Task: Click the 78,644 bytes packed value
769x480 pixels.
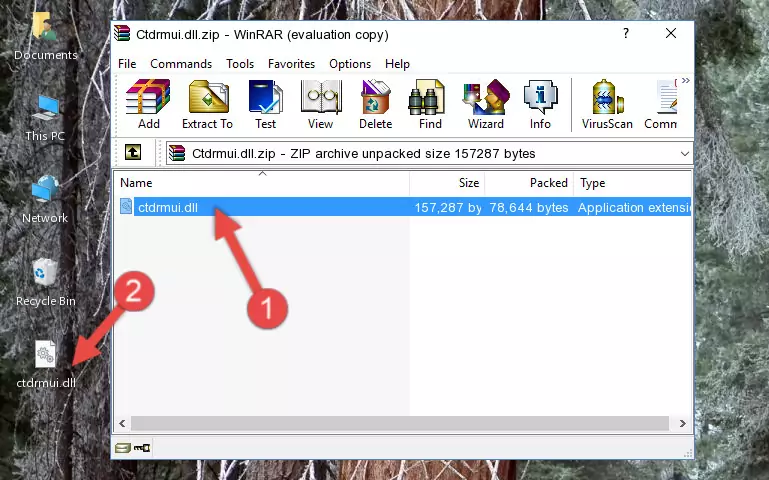Action: coord(529,208)
